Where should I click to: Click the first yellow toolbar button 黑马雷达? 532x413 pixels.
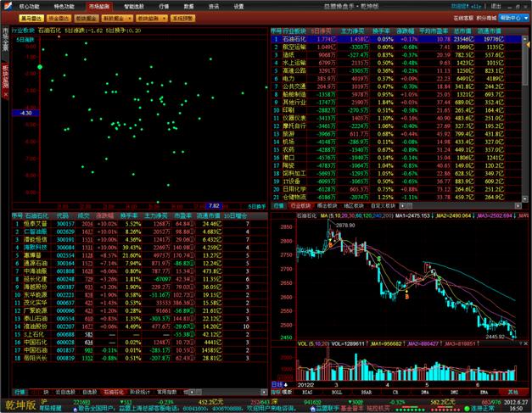click(x=31, y=19)
